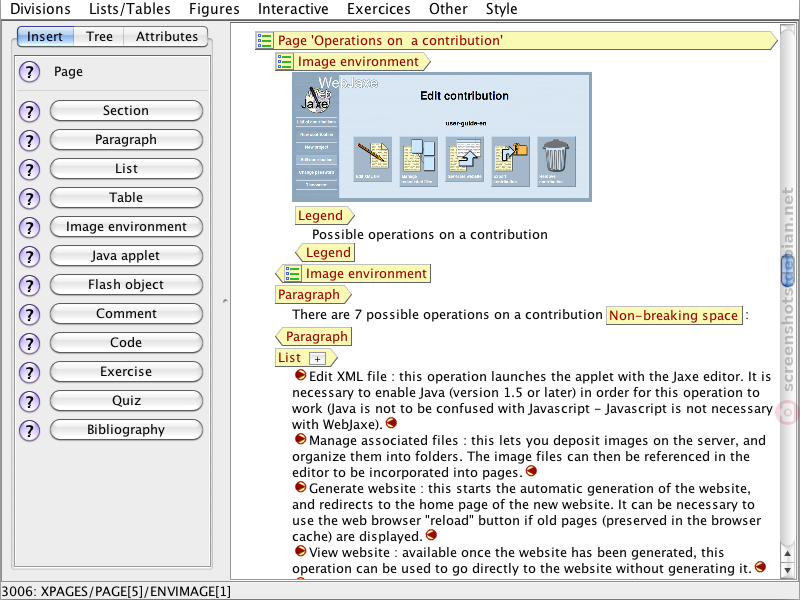The width and height of the screenshot is (800, 600).
Task: Open help icon next to Bibliography
Action: point(30,431)
